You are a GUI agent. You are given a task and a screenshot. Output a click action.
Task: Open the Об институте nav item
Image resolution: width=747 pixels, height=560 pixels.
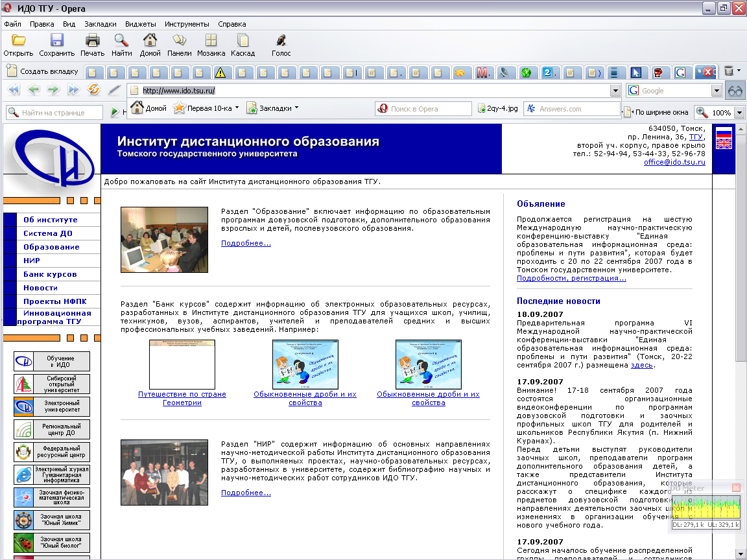coord(51,220)
